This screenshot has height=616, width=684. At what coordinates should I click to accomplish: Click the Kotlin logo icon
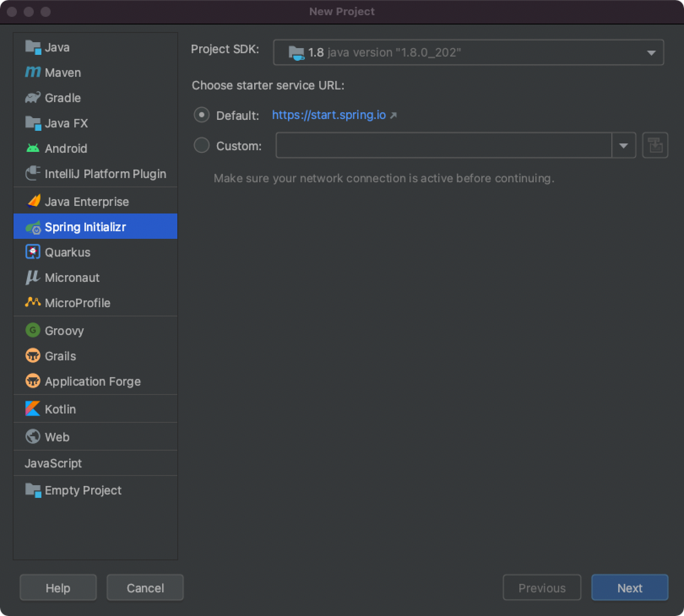(33, 409)
